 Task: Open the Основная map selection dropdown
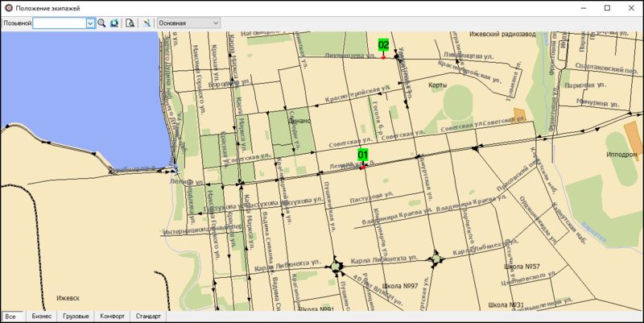coord(189,23)
